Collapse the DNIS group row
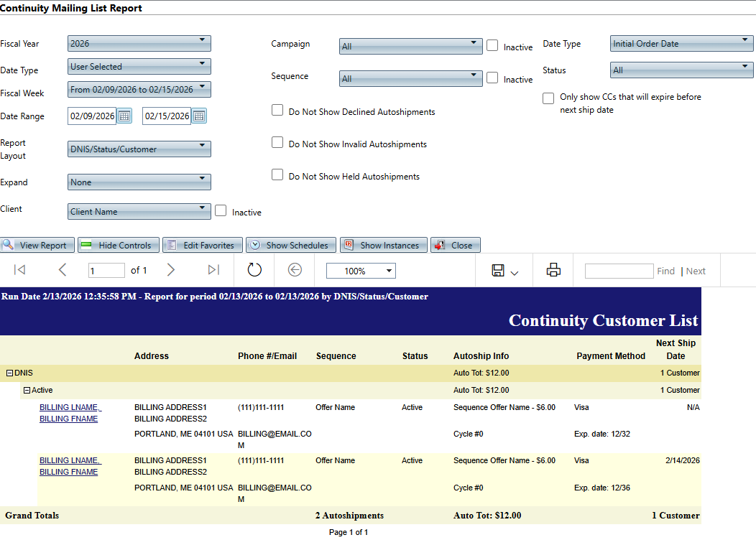The width and height of the screenshot is (756, 540). (10, 373)
